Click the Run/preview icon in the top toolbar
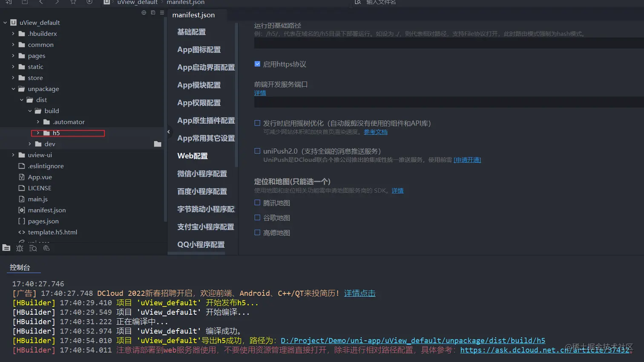This screenshot has height=362, width=644. (89, 3)
